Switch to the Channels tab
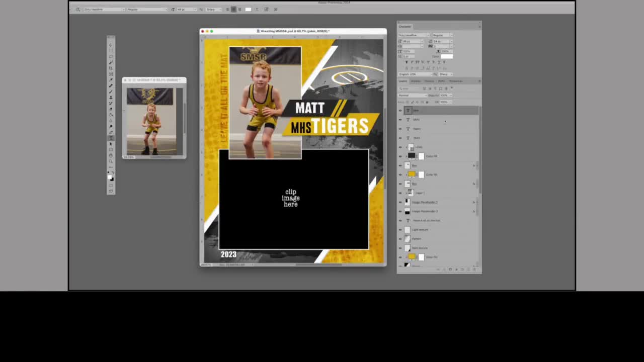The image size is (644, 362). [x=416, y=81]
